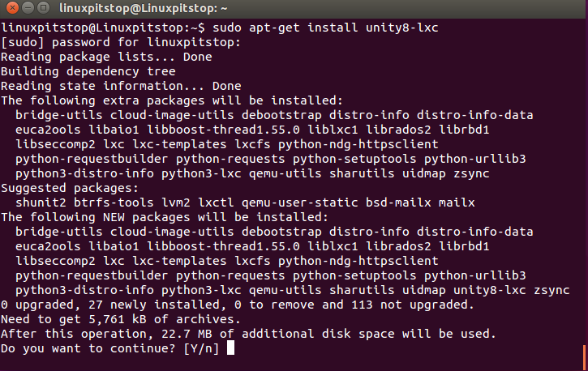
Task: Place focus on the white cursor block
Action: [230, 348]
